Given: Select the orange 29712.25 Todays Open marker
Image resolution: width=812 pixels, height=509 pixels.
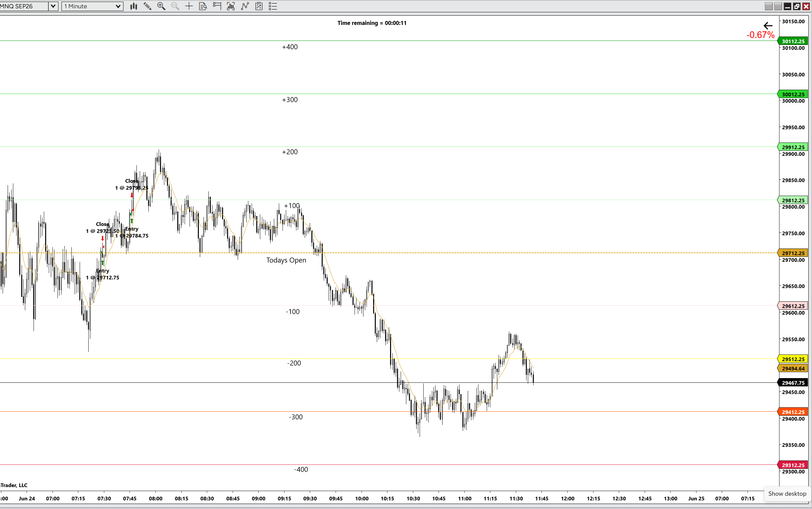Looking at the screenshot, I should point(793,253).
